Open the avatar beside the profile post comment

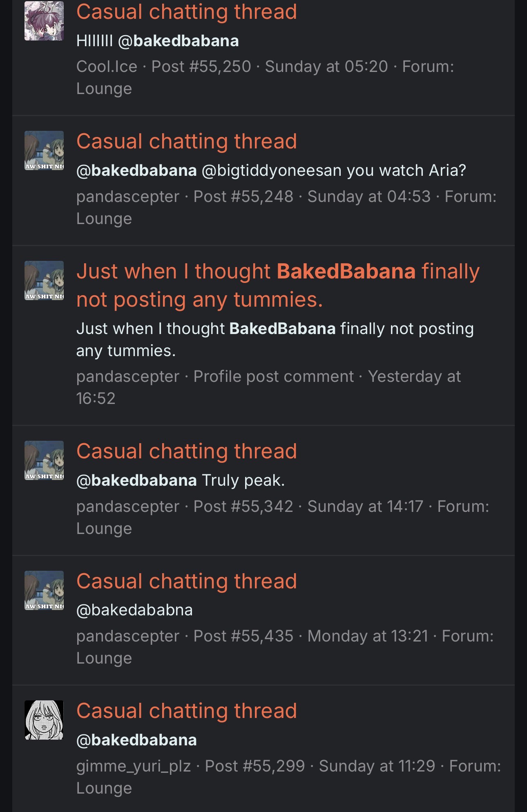coord(44,280)
